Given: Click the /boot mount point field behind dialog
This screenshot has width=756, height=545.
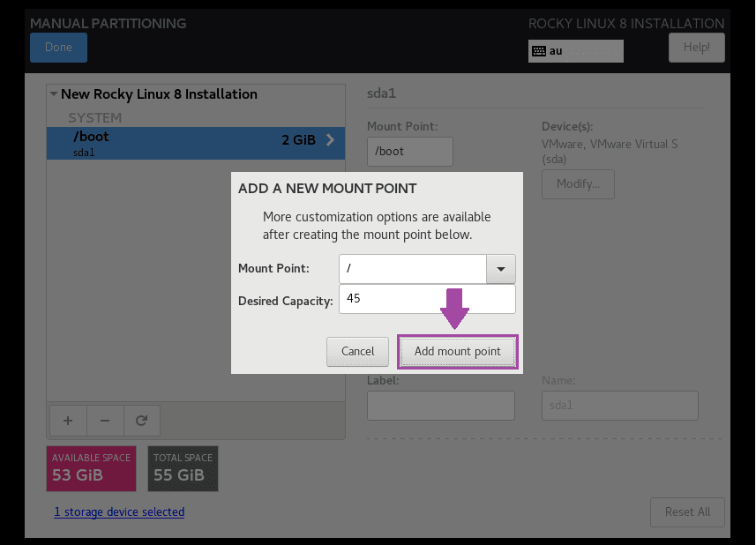Looking at the screenshot, I should click(x=410, y=152).
